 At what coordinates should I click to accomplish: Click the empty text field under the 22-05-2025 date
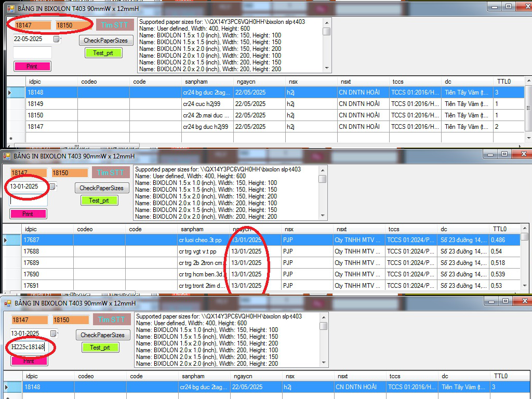coord(32,52)
